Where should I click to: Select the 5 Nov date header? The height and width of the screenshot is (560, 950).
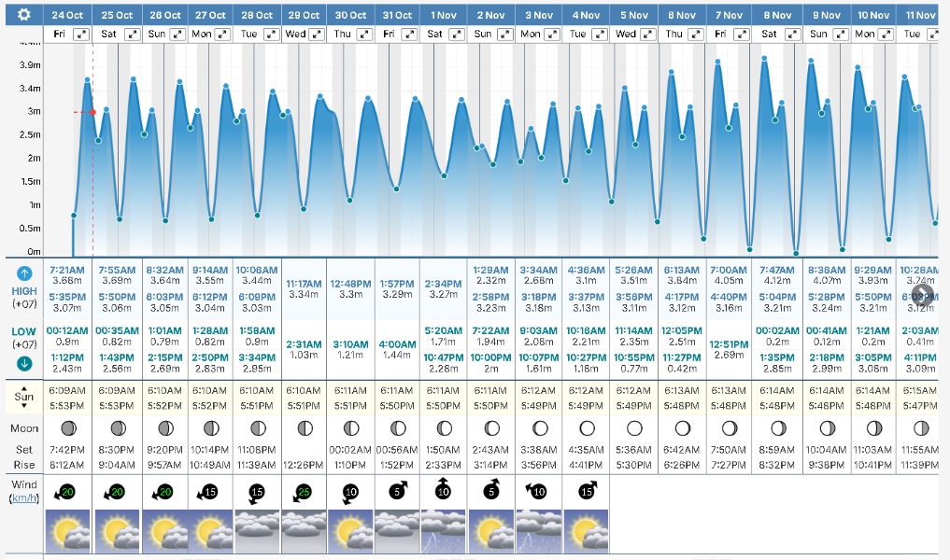pos(633,15)
